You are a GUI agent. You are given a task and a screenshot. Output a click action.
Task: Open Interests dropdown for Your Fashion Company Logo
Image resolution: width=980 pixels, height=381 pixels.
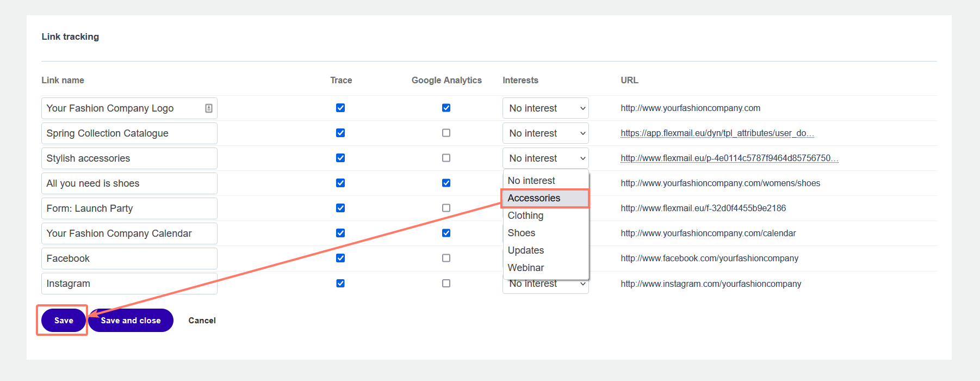point(545,108)
